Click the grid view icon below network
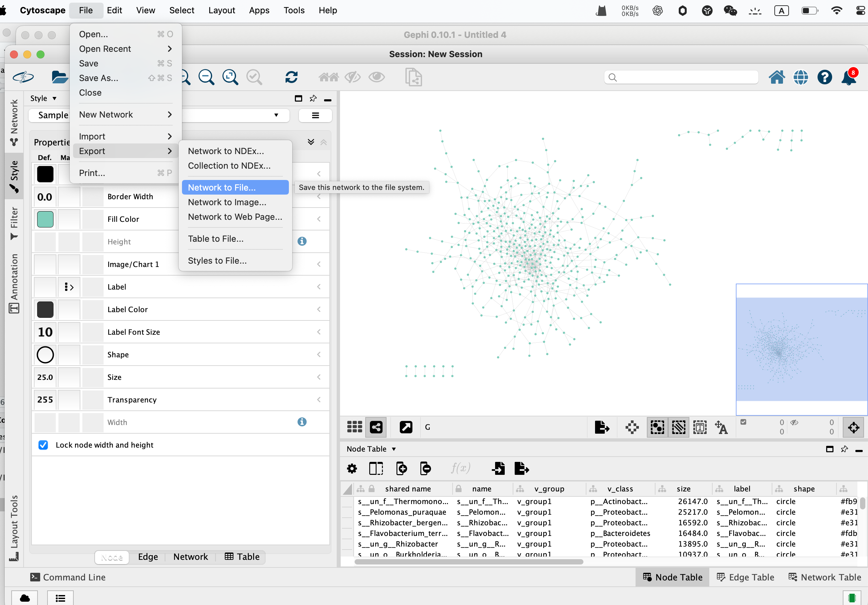 [355, 427]
